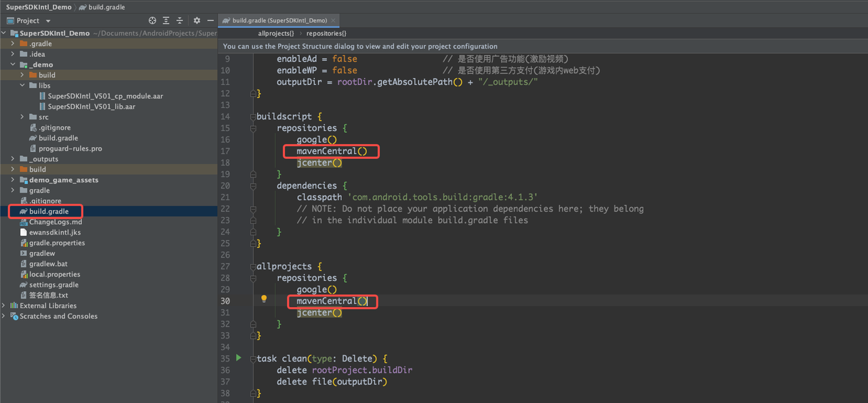Select SuperSDKIntl_V501_lib.aar in libs
The width and height of the screenshot is (868, 403).
tap(92, 107)
